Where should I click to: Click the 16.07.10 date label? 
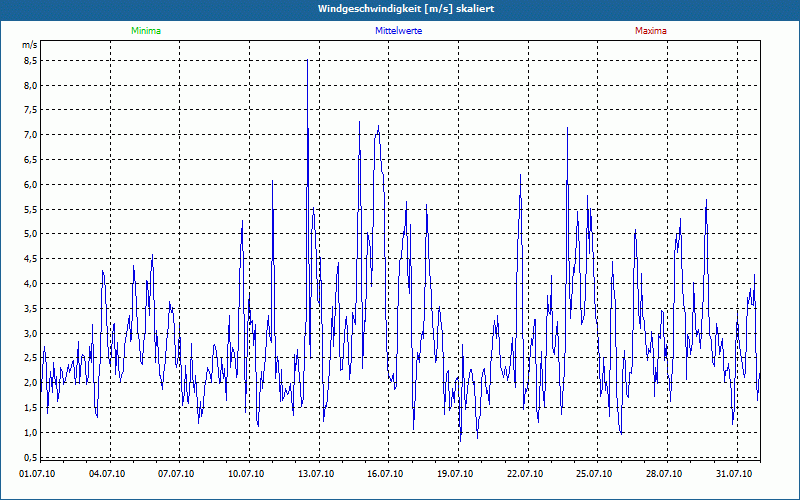pyautogui.click(x=385, y=474)
